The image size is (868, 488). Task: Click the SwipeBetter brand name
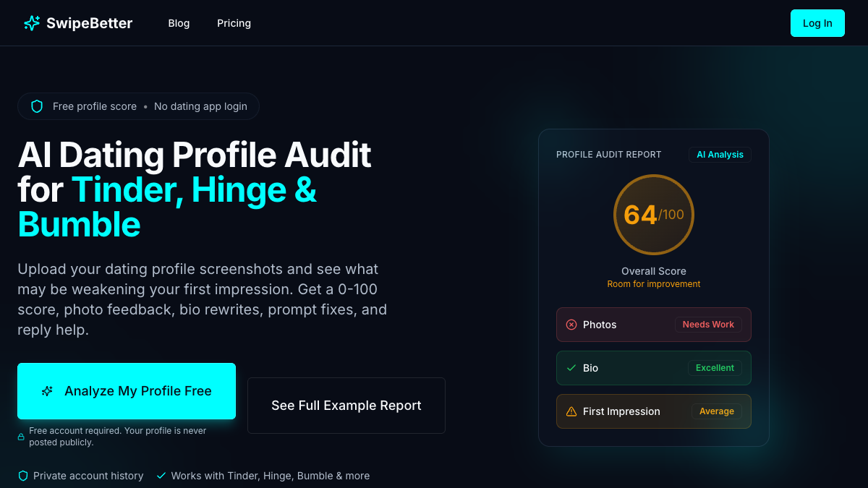coord(89,23)
